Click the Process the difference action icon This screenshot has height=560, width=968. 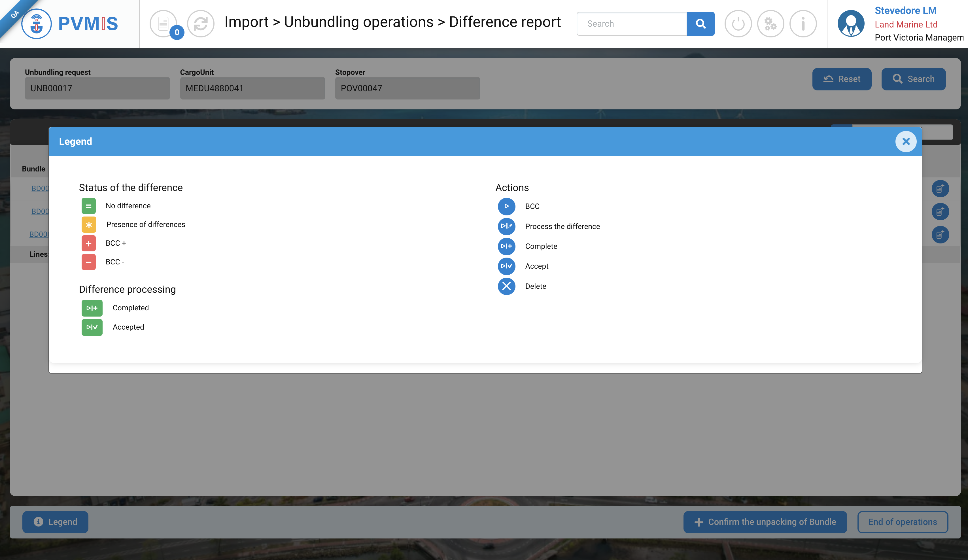(506, 226)
